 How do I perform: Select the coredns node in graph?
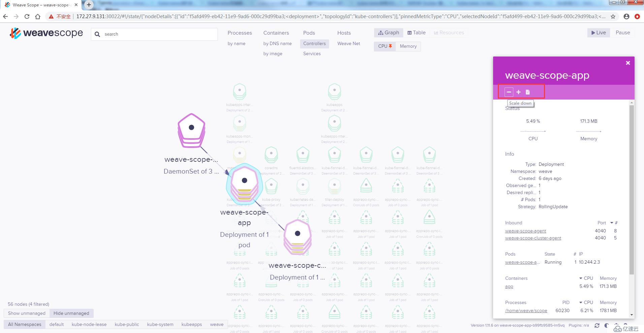point(271,155)
